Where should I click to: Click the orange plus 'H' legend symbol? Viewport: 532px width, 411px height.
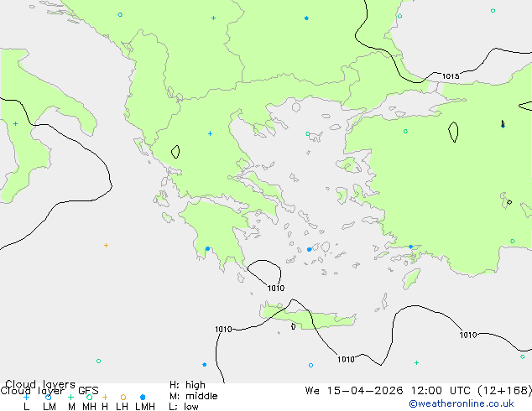[x=105, y=397]
